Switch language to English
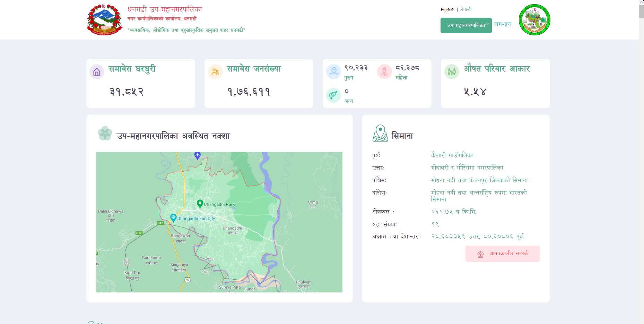Viewport: 644px width, 324px height. point(447,10)
